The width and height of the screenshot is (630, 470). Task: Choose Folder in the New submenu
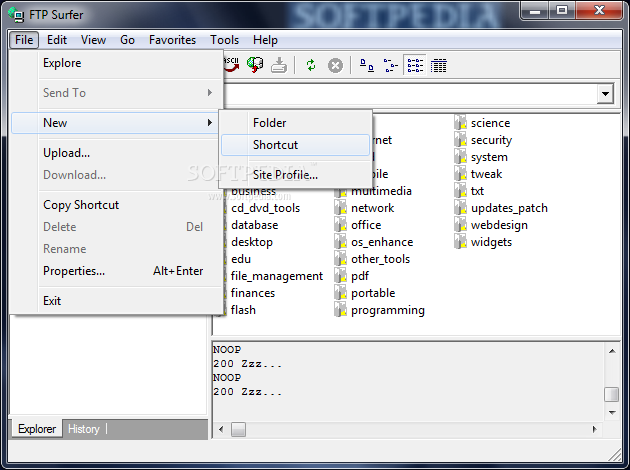[295, 123]
